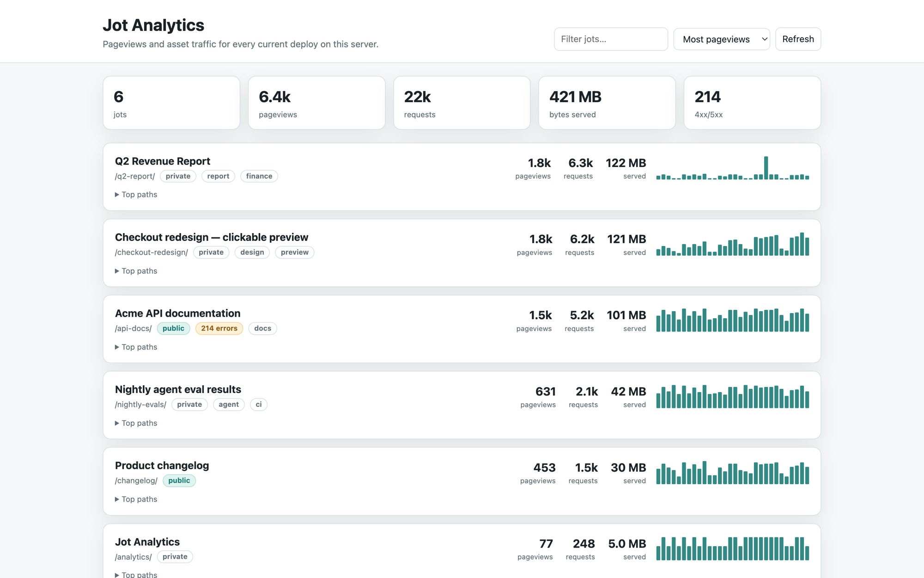Click the report tag on Q2 Revenue Report
924x578 pixels.
[x=218, y=176]
